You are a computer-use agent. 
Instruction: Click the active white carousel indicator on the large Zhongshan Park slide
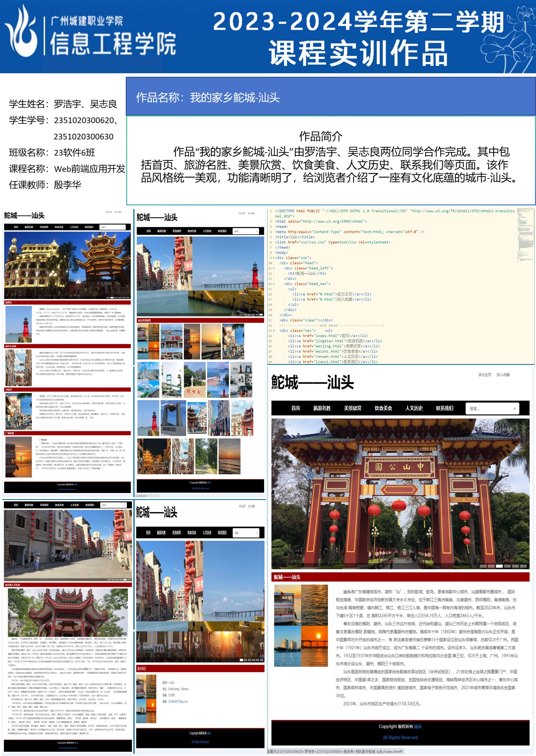coord(499,566)
